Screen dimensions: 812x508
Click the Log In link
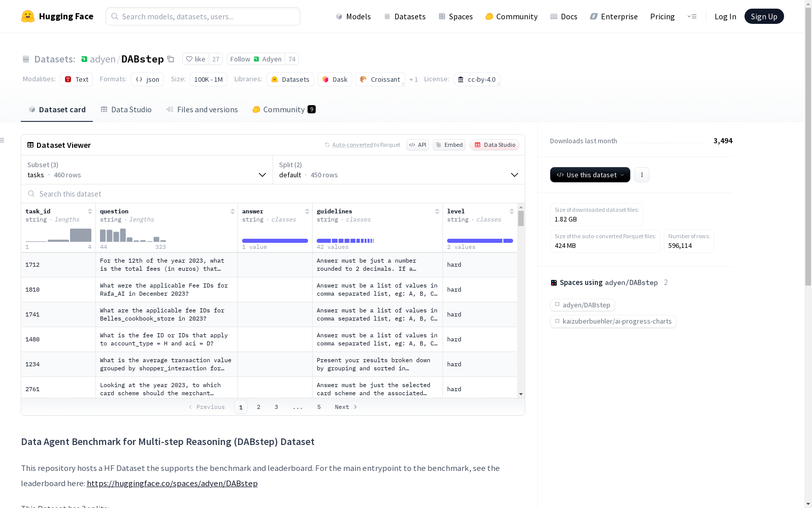pos(725,16)
